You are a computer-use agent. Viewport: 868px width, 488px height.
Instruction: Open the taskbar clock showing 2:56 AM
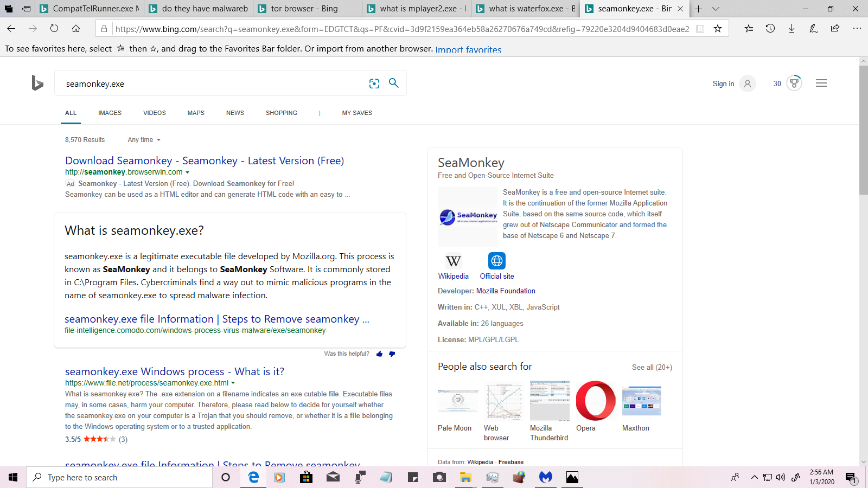[822, 477]
